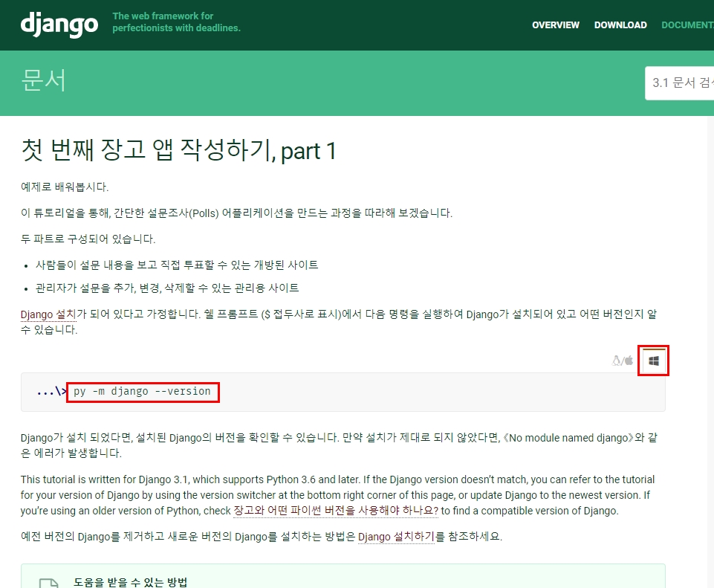Click the bullet '사람들이 설문 내용을 보고 직접 투표할 수 있는 개방된 사이트'
The image size is (714, 588).
[x=177, y=265]
